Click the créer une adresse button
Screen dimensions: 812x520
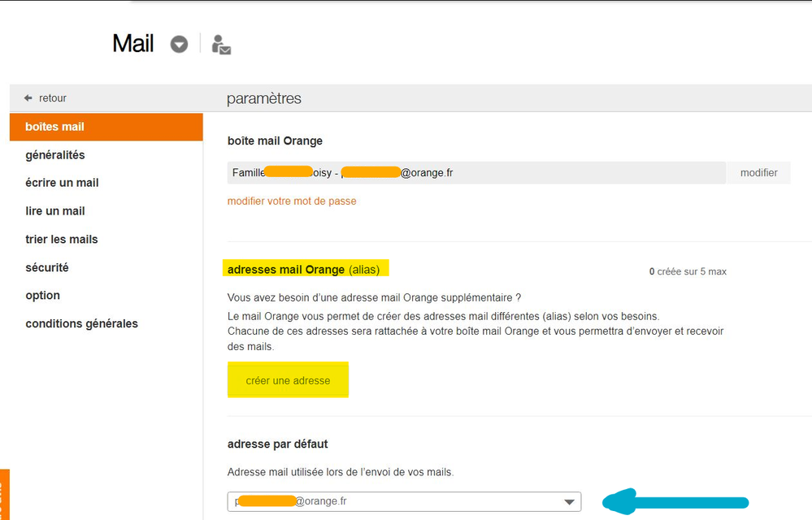pos(288,380)
